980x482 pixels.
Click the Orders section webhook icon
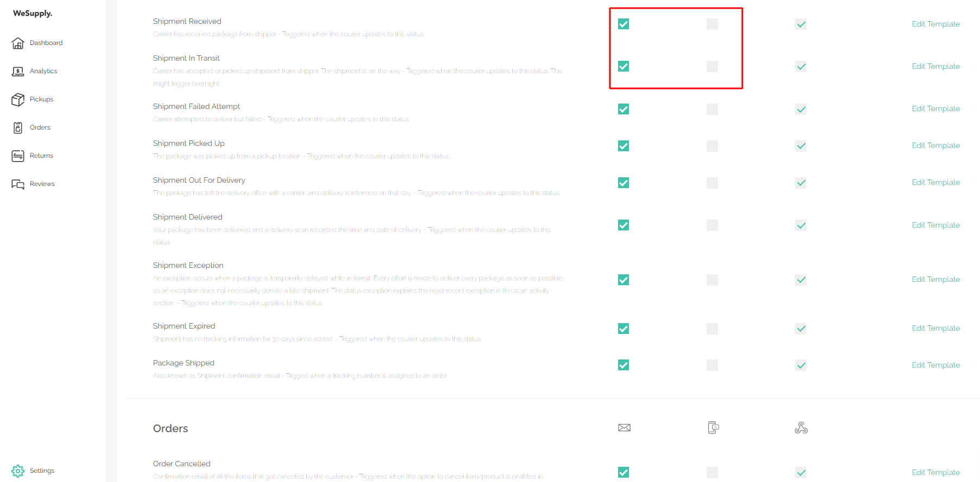[x=801, y=428]
